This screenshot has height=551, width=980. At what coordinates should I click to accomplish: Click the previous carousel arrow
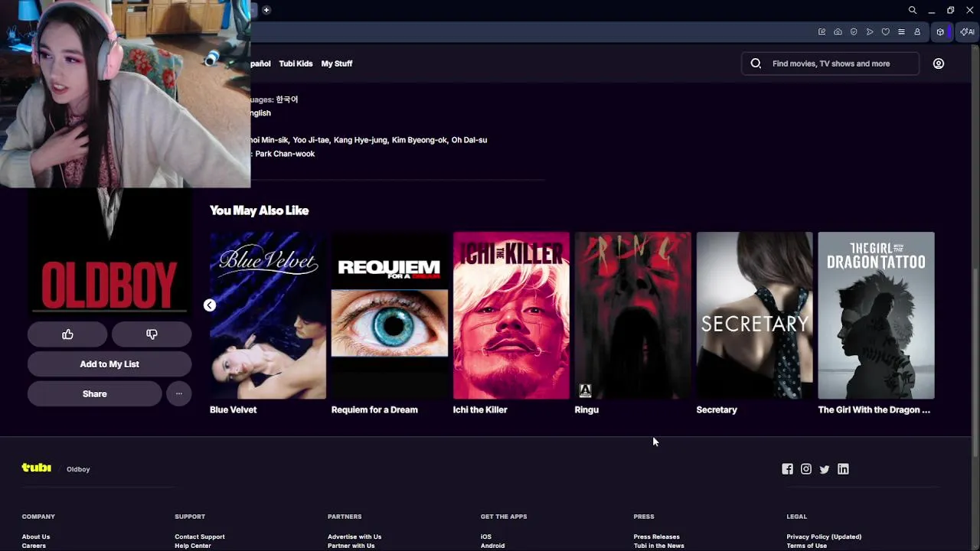209,305
